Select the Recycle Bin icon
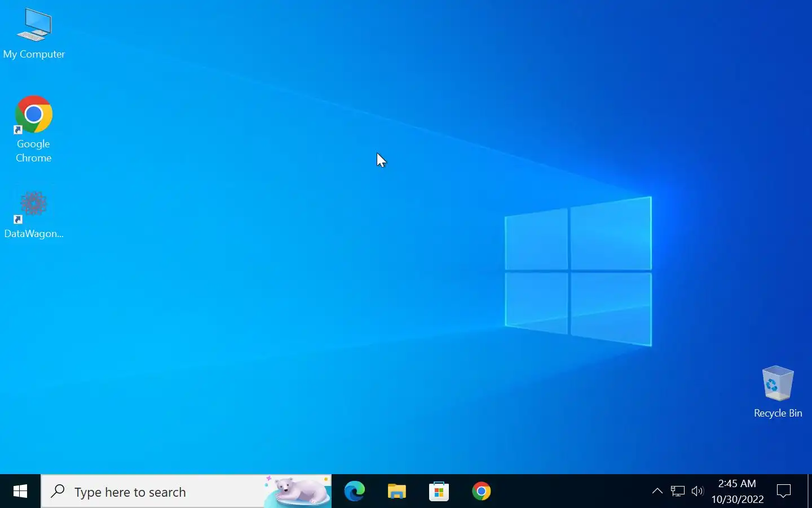This screenshot has width=812, height=508. 778,392
